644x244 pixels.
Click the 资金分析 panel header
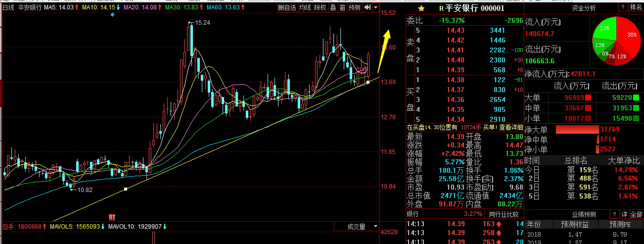584,8
